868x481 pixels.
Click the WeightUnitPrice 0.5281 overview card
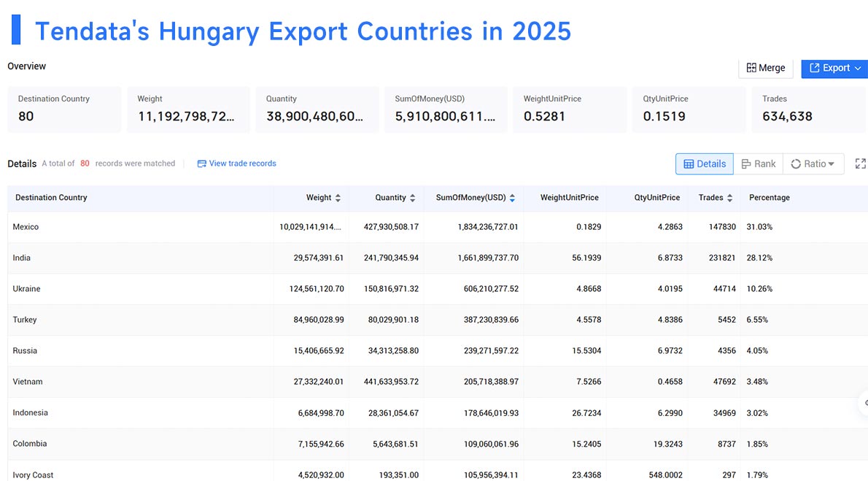pyautogui.click(x=570, y=109)
